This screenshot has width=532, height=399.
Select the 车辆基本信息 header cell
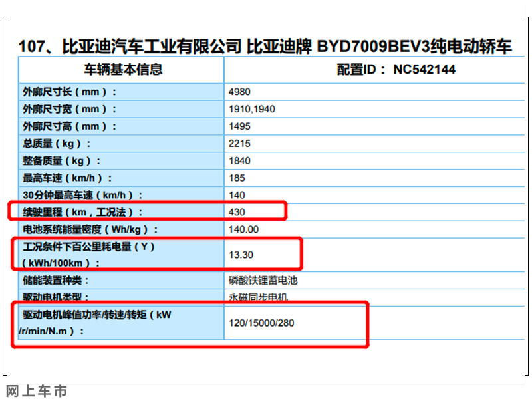click(123, 70)
